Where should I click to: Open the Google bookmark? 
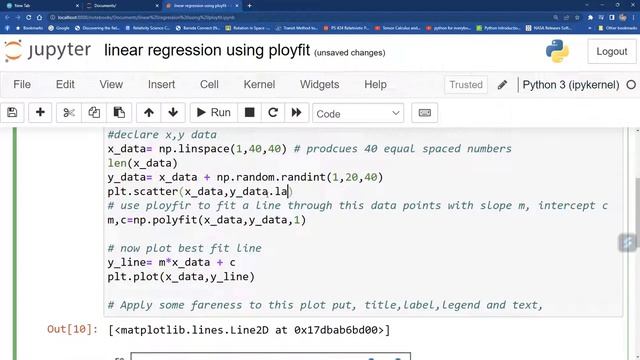[x=59, y=28]
